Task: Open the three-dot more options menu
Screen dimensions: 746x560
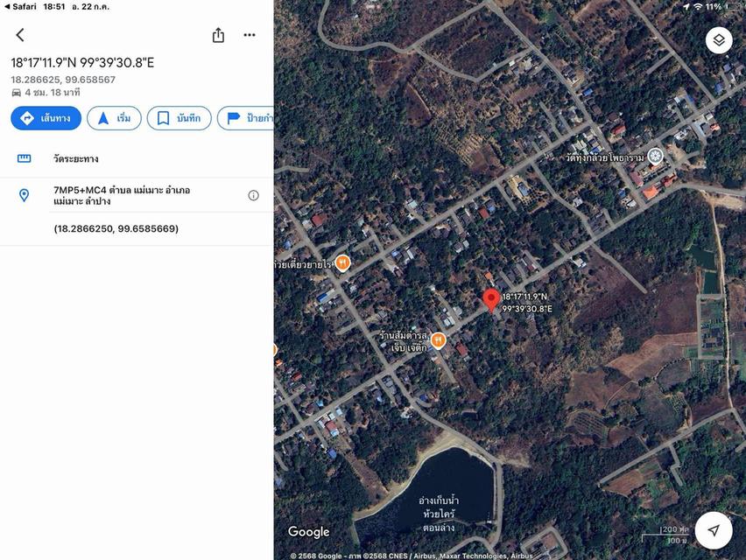Action: pos(250,35)
